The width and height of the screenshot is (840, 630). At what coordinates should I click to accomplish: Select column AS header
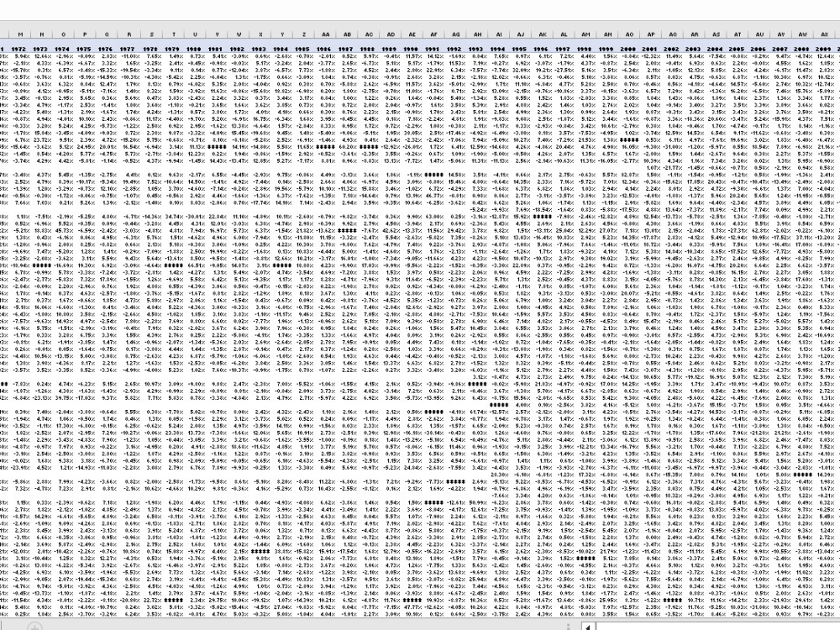tap(717, 34)
